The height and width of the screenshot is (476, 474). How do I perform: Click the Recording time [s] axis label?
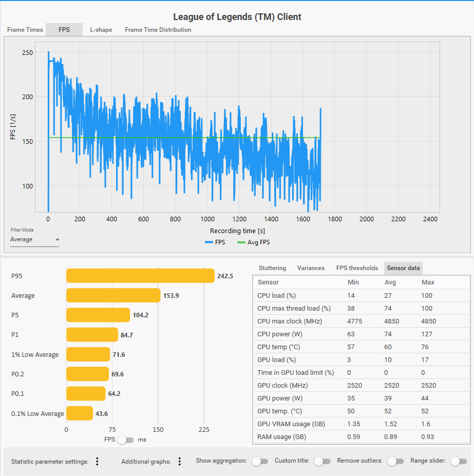point(237,231)
